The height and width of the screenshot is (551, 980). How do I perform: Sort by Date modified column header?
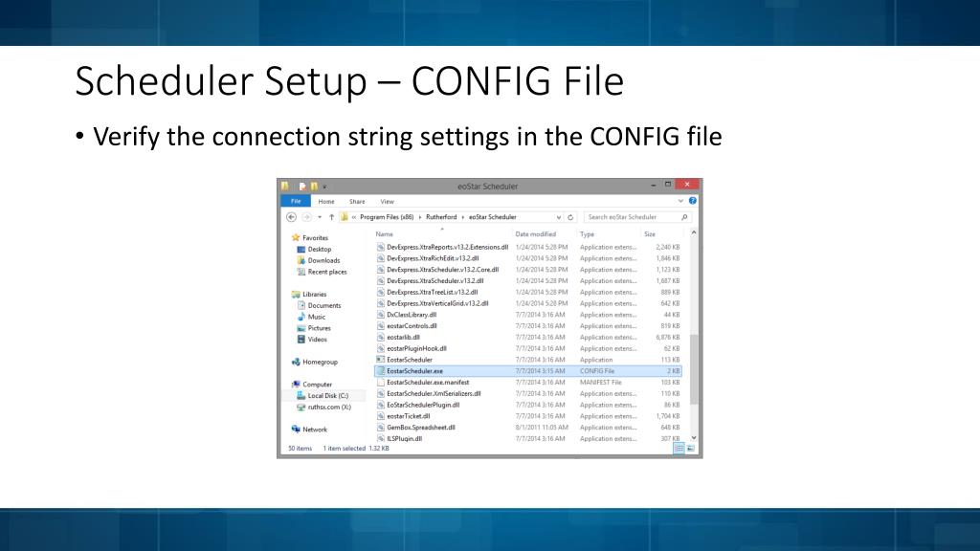click(x=536, y=234)
